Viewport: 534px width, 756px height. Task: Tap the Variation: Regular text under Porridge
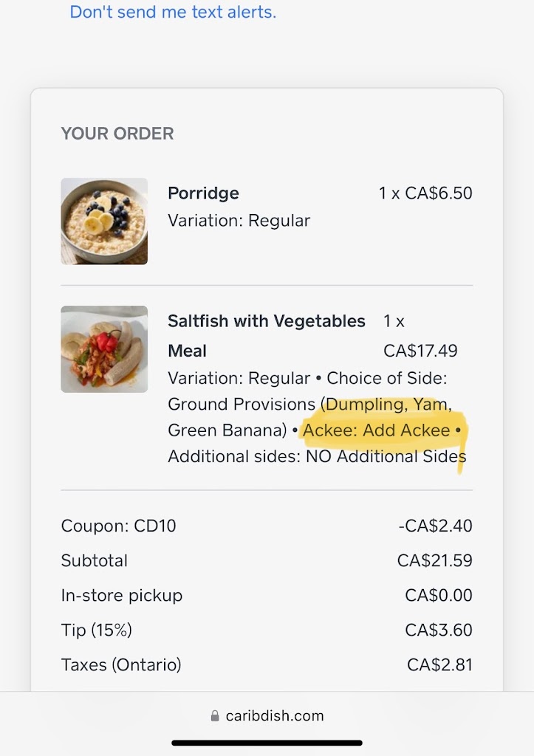click(239, 220)
